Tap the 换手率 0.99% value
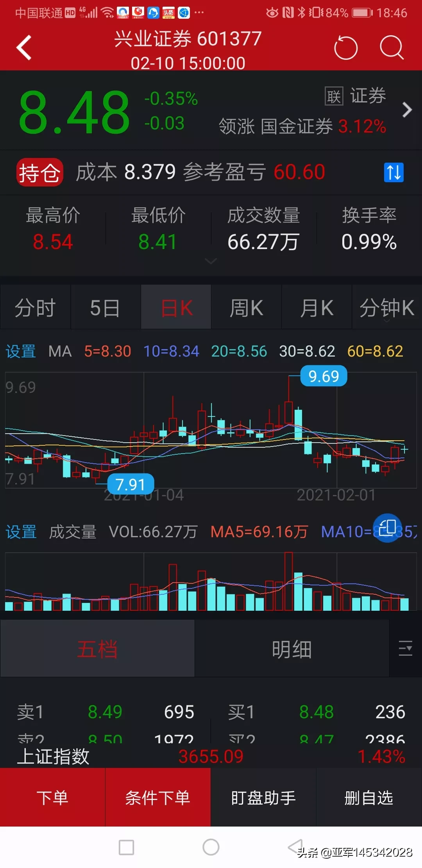The width and height of the screenshot is (422, 868). pos(369,242)
